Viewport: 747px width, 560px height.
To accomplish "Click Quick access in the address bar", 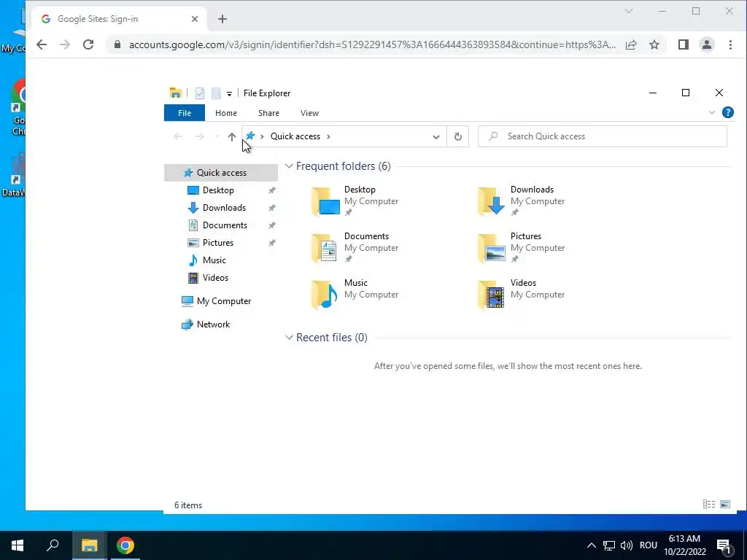I will coord(295,136).
